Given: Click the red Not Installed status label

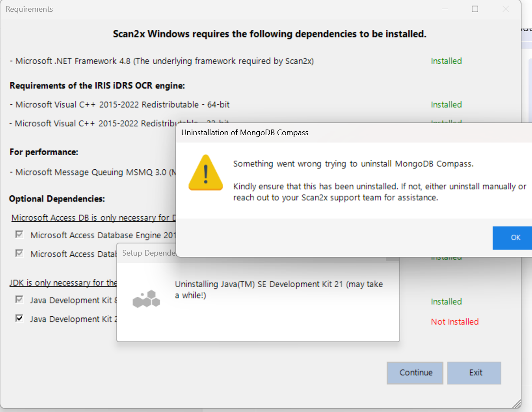Looking at the screenshot, I should pyautogui.click(x=454, y=322).
